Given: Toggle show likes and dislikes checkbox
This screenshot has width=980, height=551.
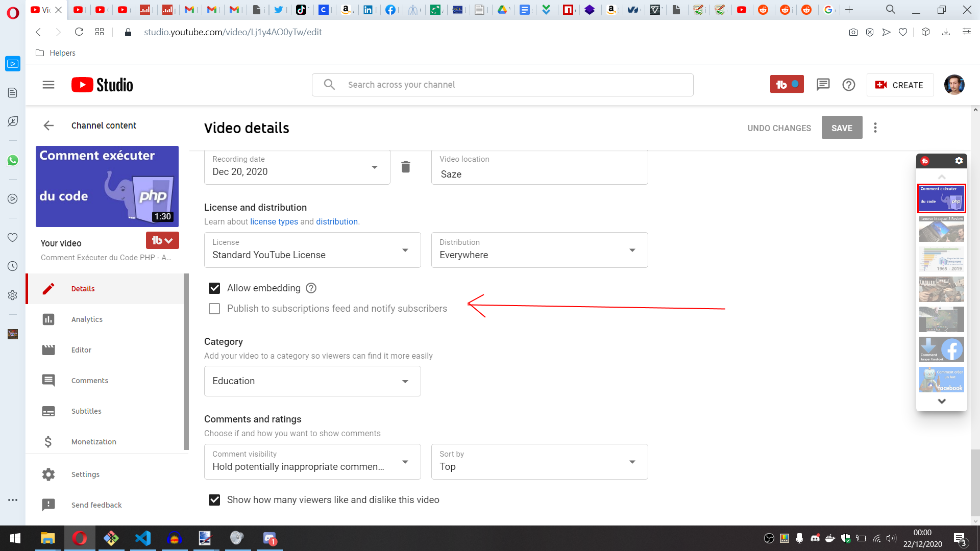Looking at the screenshot, I should point(214,500).
